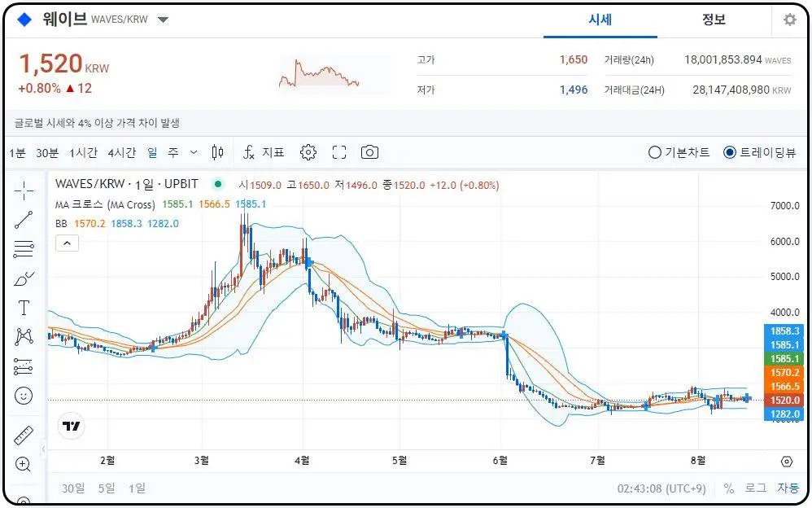Select the 주 weekly interval
Screen dimensions: 812x508
click(173, 152)
